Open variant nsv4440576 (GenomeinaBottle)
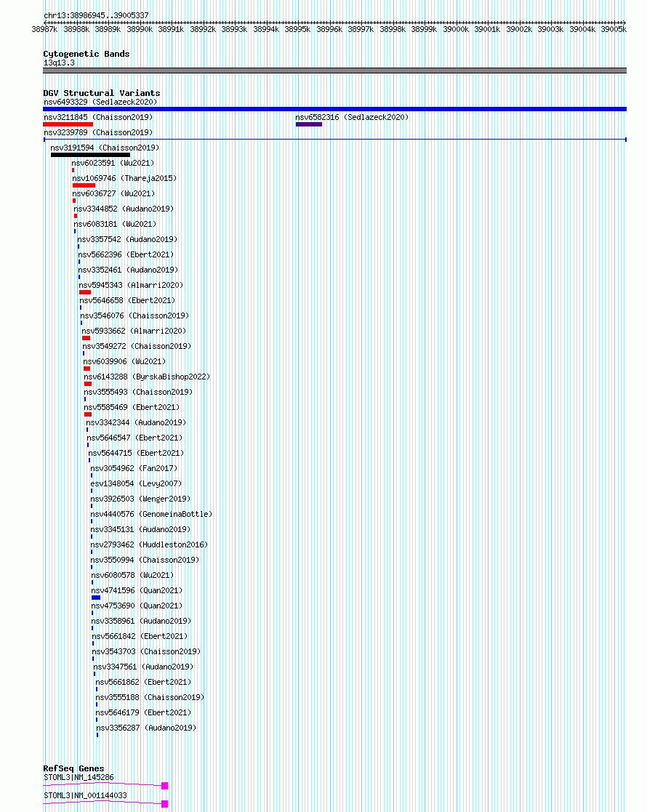647x812 pixels. tap(152, 515)
